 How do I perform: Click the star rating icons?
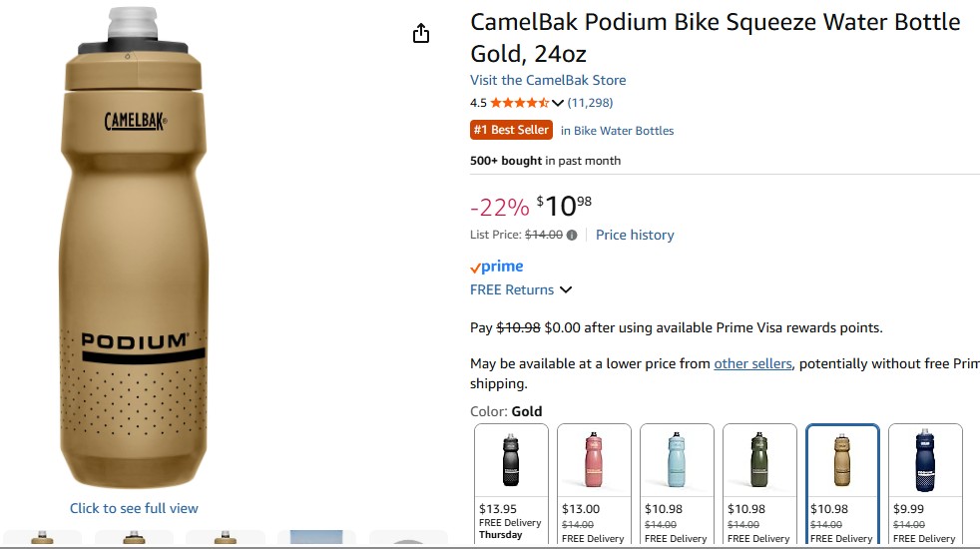pyautogui.click(x=519, y=103)
